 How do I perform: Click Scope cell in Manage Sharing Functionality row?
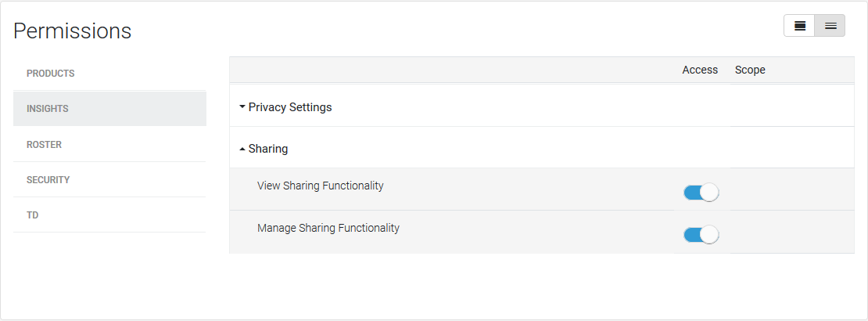791,232
